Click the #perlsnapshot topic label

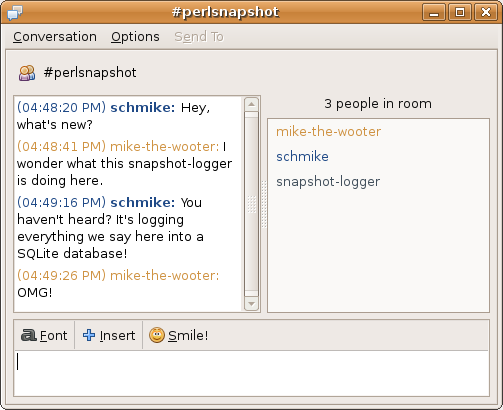point(90,73)
